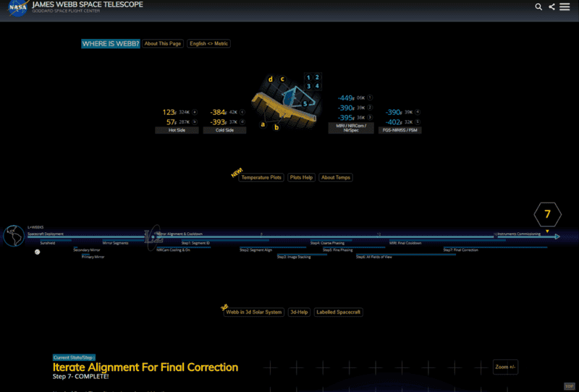This screenshot has width=579, height=392.
Task: Open Labelled Spacecraft view
Action: pos(338,312)
